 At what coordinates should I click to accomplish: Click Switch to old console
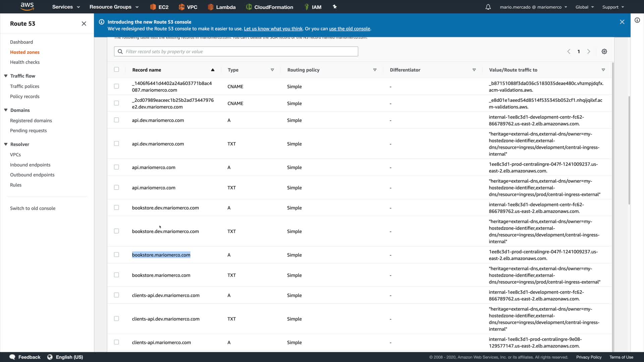(33, 208)
